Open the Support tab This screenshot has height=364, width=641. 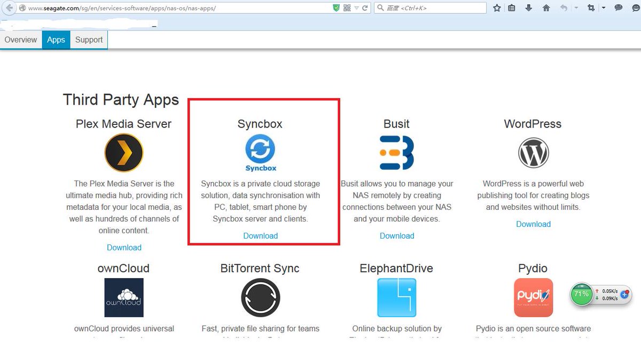[89, 40]
